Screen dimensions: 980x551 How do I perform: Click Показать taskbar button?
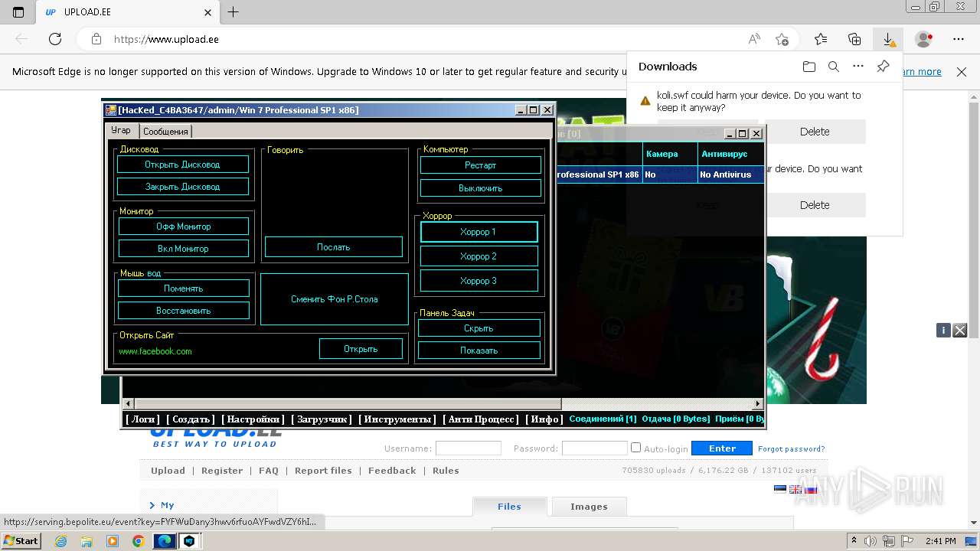pos(479,350)
